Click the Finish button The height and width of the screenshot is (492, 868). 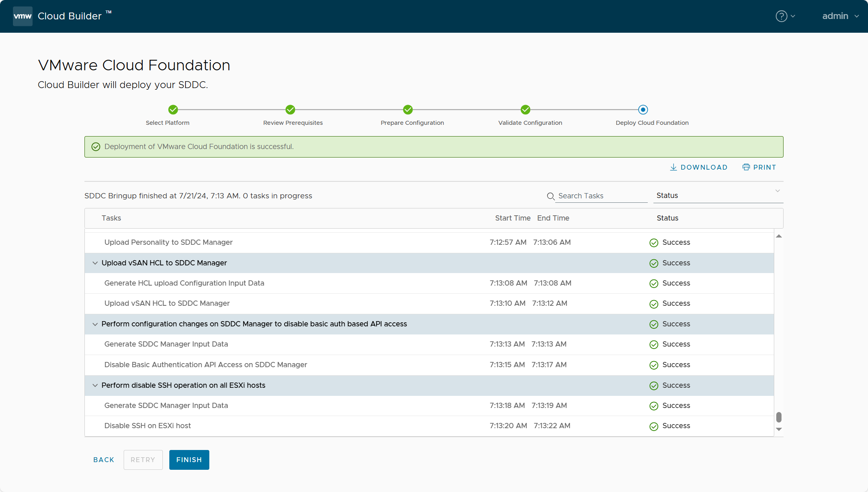pos(189,460)
